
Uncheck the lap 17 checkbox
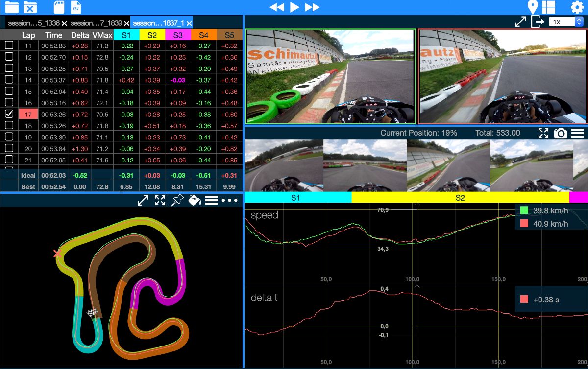[9, 114]
